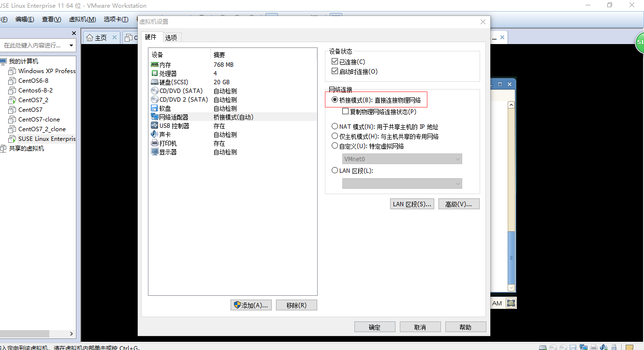Toggle the 启动时连接(O) checkbox

point(335,71)
